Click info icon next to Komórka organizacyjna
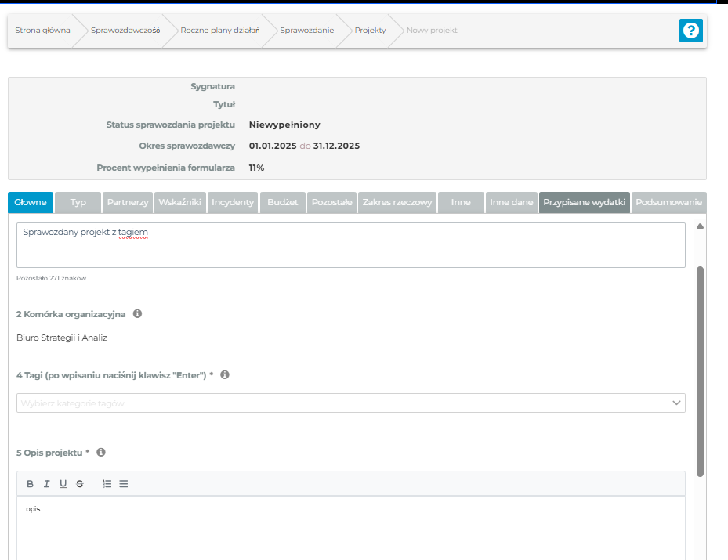 pos(138,313)
